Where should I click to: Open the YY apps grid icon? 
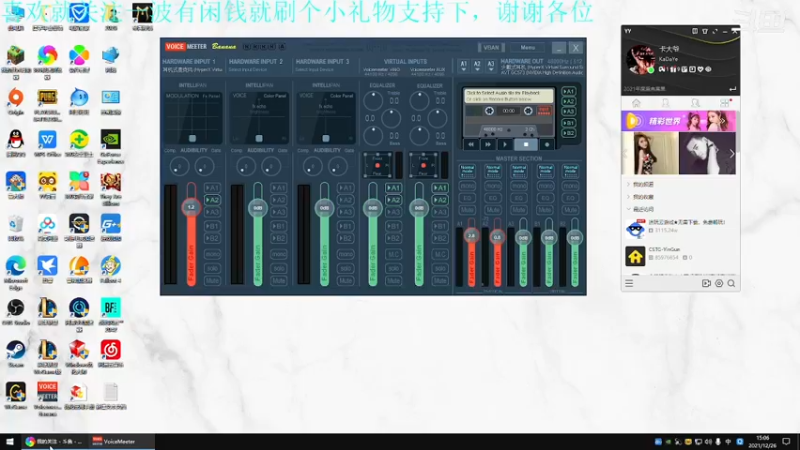[x=724, y=103]
